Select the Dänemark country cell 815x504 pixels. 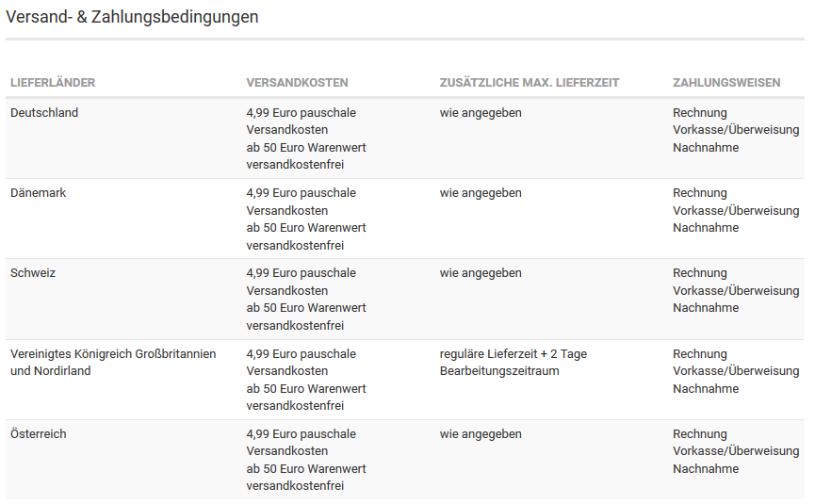pos(39,193)
